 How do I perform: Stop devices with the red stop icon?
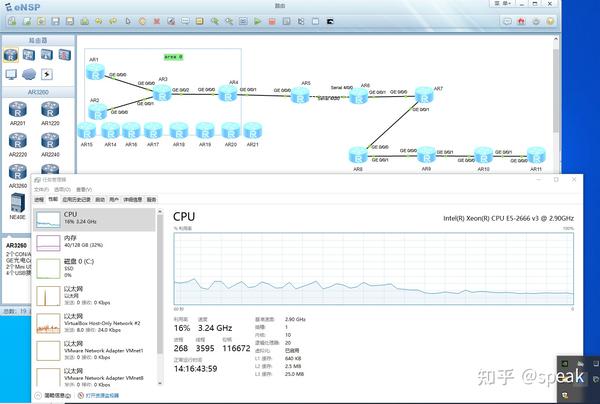(272, 21)
